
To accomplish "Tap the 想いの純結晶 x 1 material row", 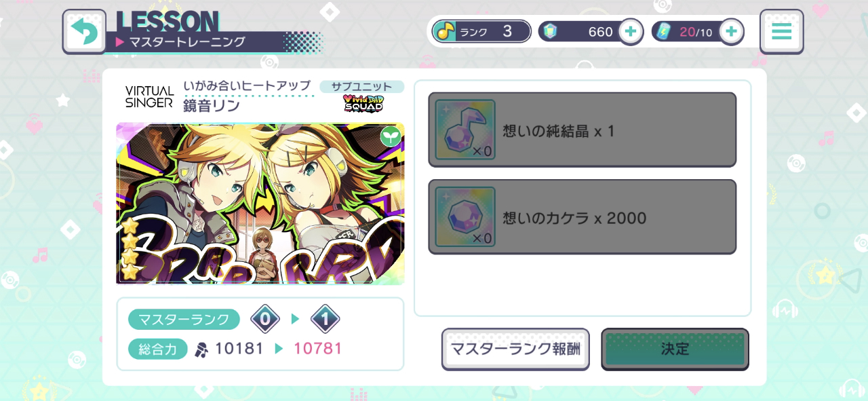I will [582, 130].
